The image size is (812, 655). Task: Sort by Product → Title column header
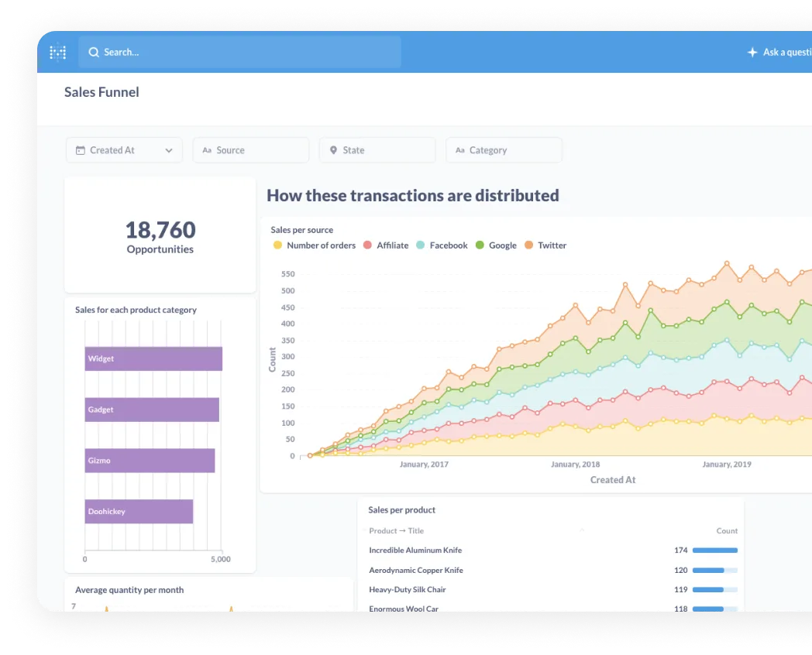396,531
